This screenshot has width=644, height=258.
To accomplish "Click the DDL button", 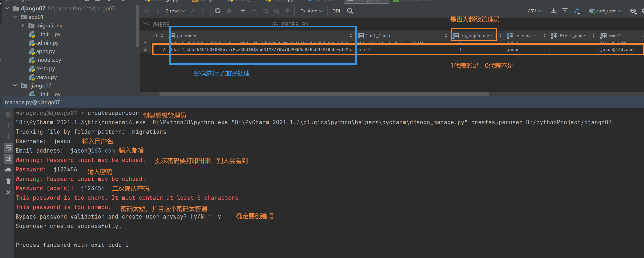I will coord(337,11).
